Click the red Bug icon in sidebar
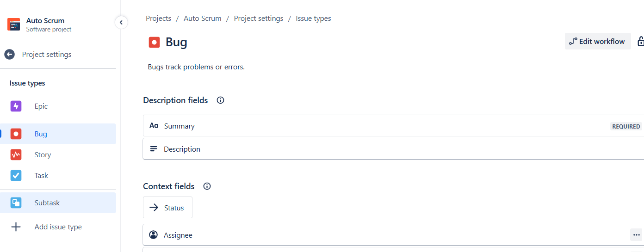The image size is (644, 252). point(16,134)
